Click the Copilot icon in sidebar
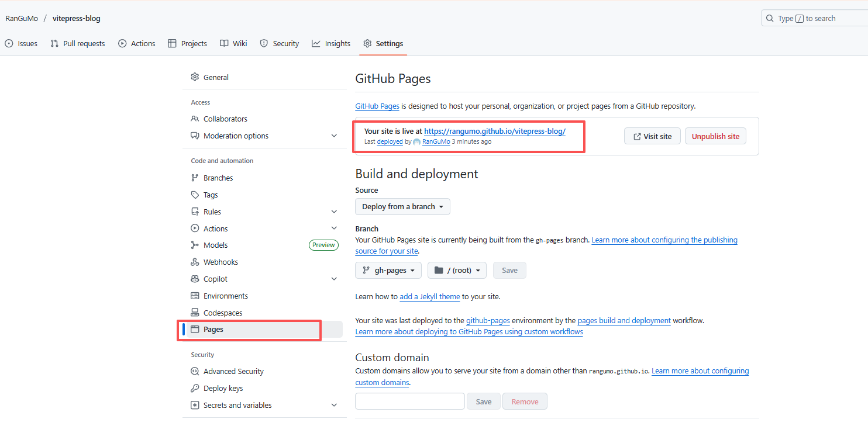The width and height of the screenshot is (868, 426). tap(195, 279)
